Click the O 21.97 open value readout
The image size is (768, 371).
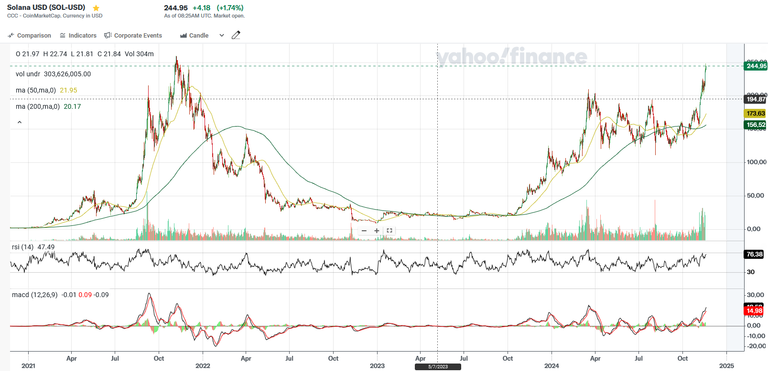coord(27,54)
